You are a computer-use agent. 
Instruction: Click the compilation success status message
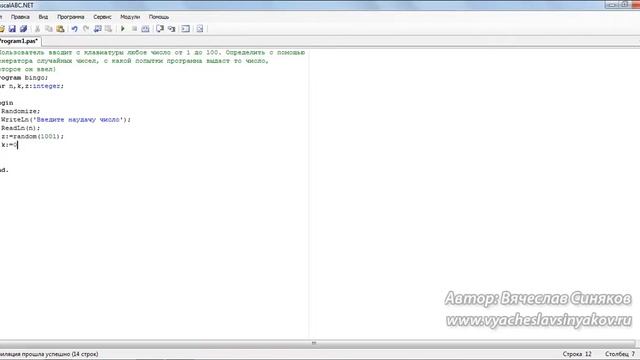pyautogui.click(x=49, y=354)
